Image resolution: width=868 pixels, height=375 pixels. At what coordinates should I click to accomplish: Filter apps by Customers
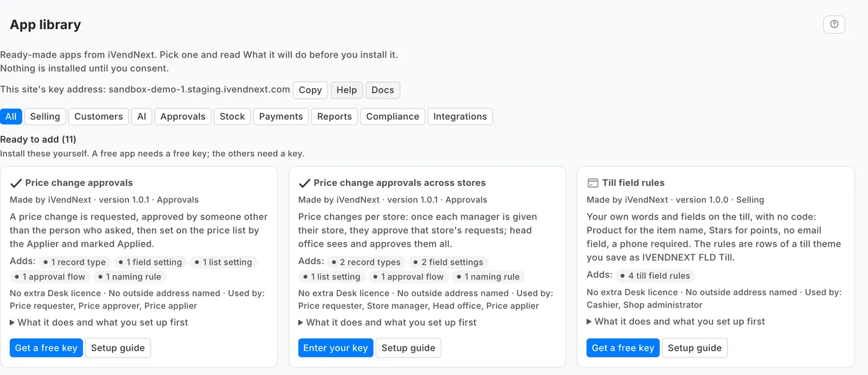(99, 117)
